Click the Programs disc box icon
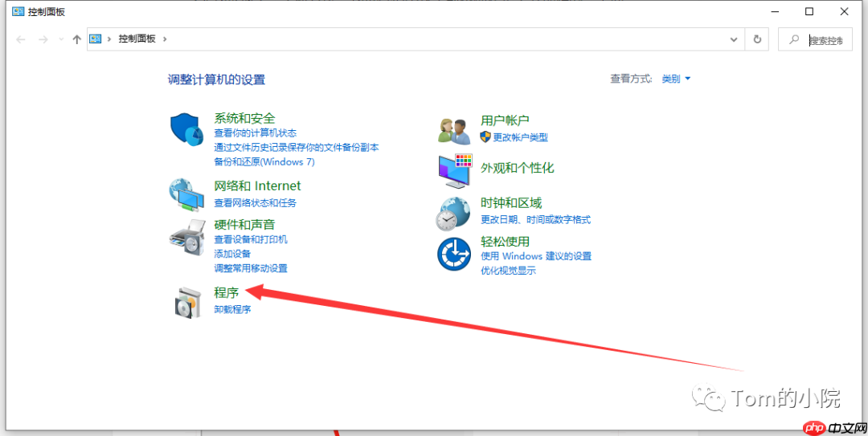Image resolution: width=868 pixels, height=436 pixels. click(187, 303)
